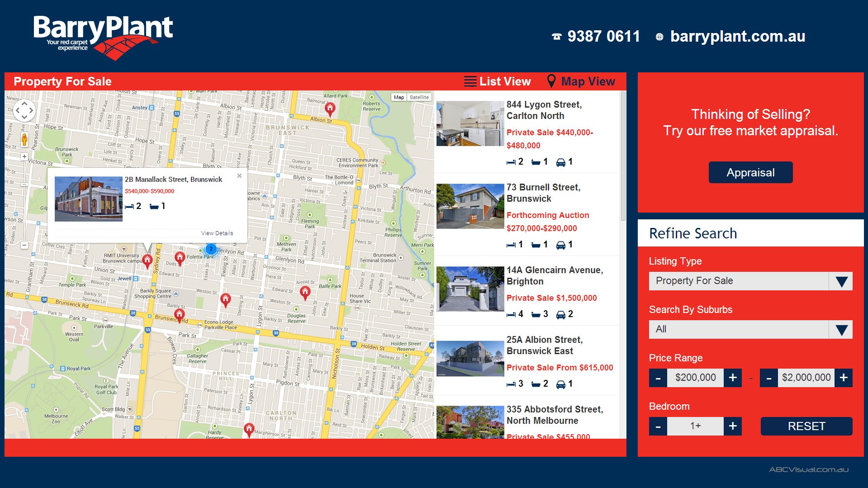
Task: Click the phone icon beside 9387 0611
Action: [557, 37]
